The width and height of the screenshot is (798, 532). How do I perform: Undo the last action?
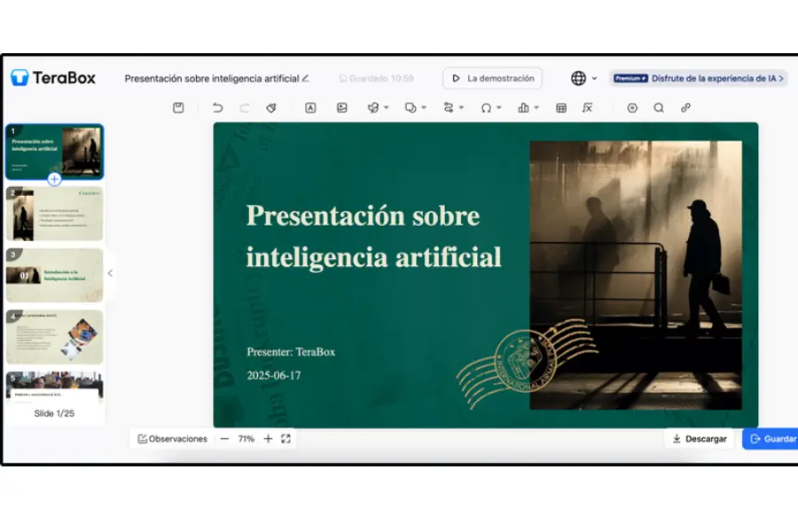click(217, 107)
